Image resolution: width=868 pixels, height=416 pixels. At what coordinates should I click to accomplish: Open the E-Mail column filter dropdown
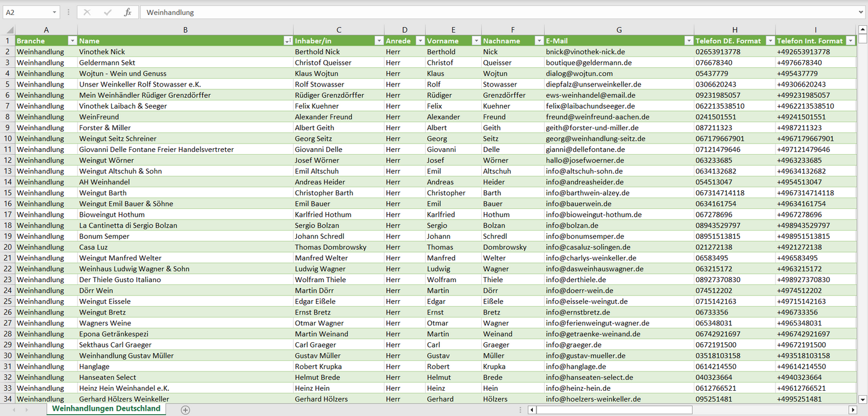(688, 41)
